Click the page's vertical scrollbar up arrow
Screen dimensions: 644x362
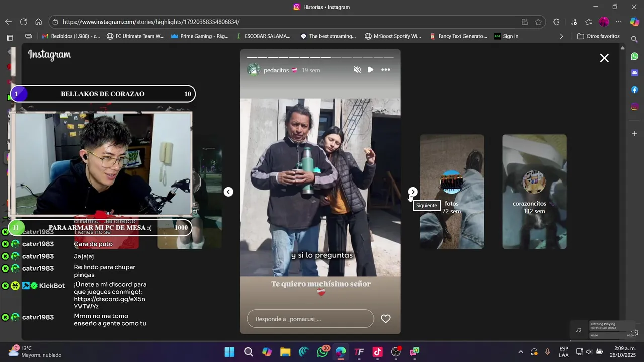point(622,48)
